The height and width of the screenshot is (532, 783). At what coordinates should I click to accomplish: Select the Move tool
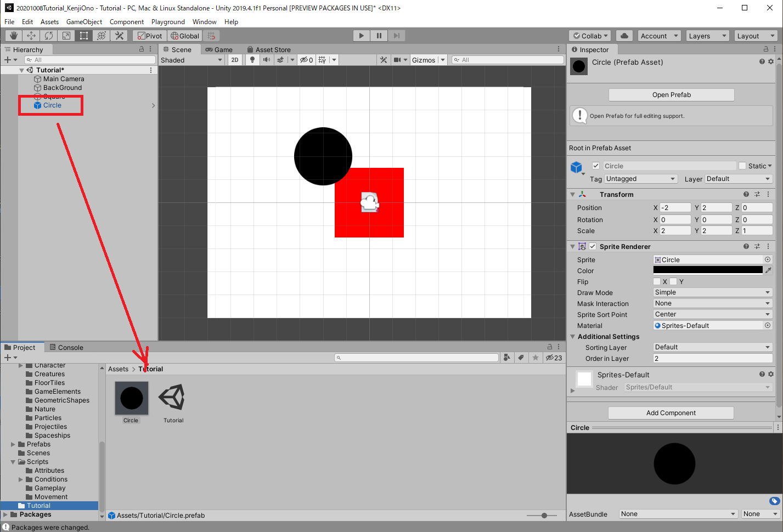tap(31, 36)
